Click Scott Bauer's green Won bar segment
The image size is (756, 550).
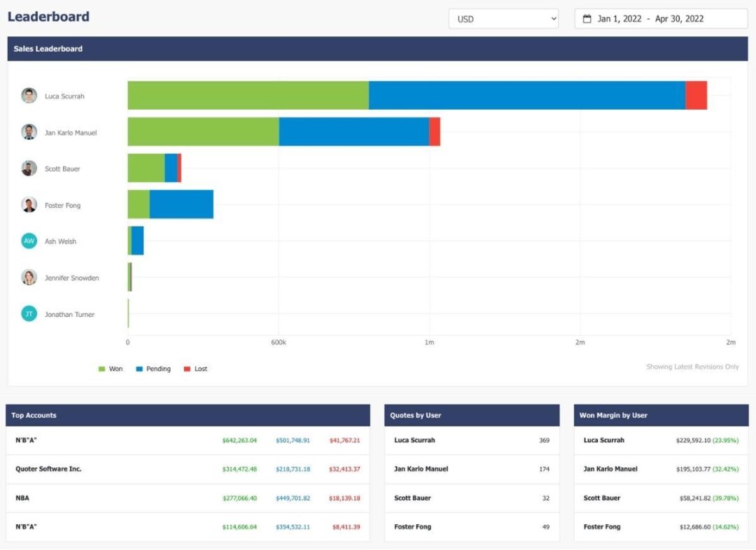[146, 168]
